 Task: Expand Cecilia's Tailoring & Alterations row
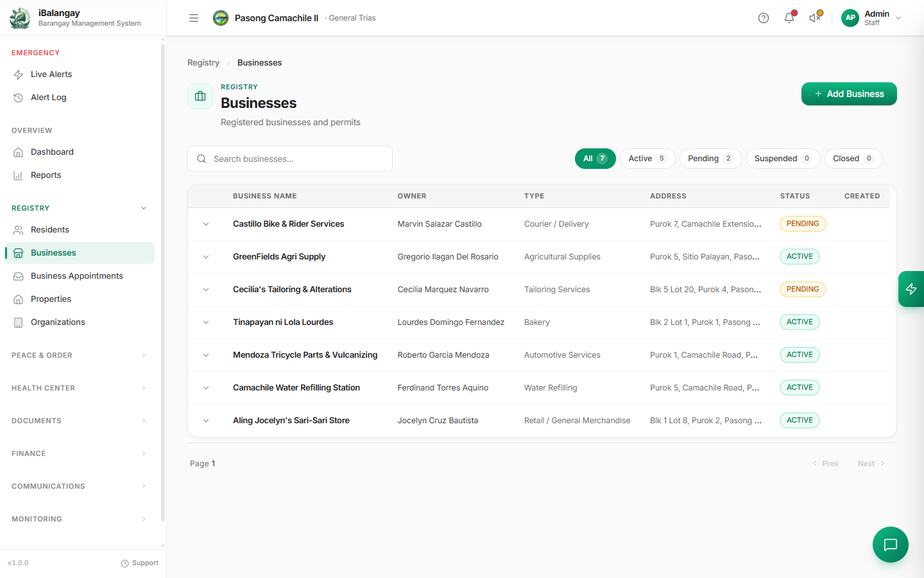pos(206,290)
